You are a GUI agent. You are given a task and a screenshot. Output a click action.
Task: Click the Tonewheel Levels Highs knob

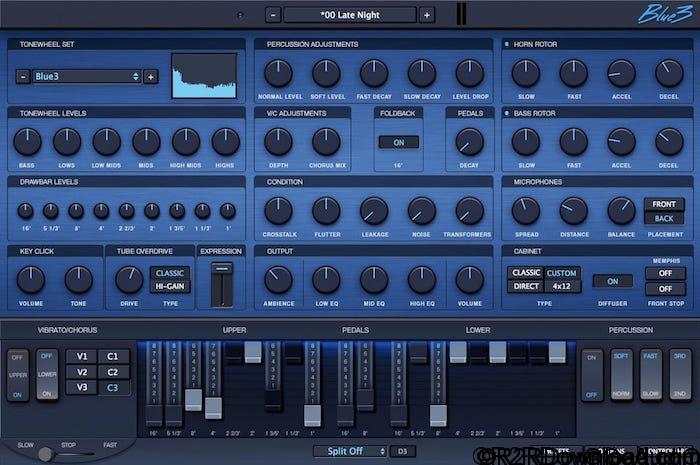(225, 142)
